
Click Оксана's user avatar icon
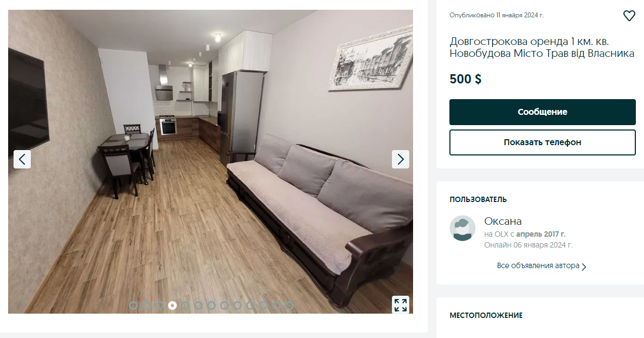[462, 228]
